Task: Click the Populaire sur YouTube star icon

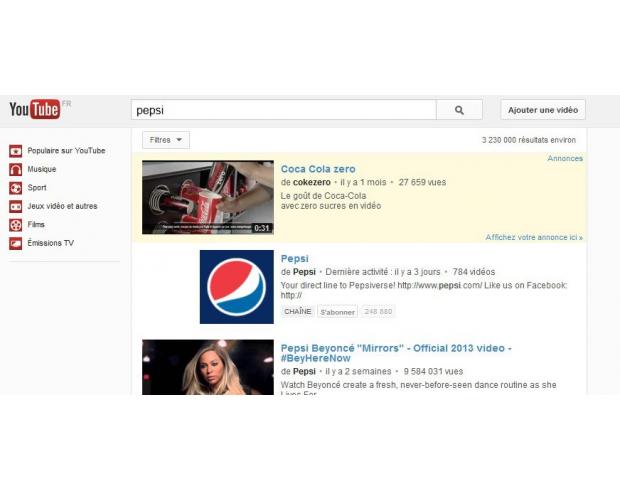Action: 15,151
